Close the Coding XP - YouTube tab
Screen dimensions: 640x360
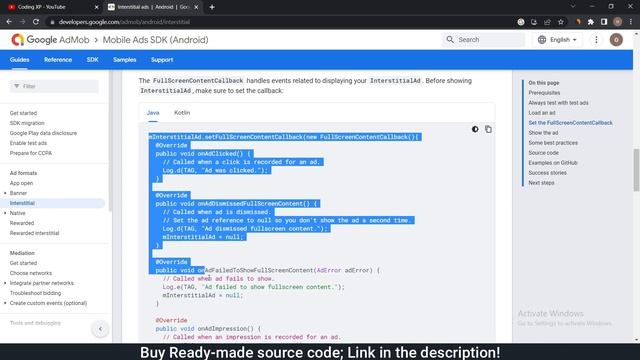[x=97, y=7]
